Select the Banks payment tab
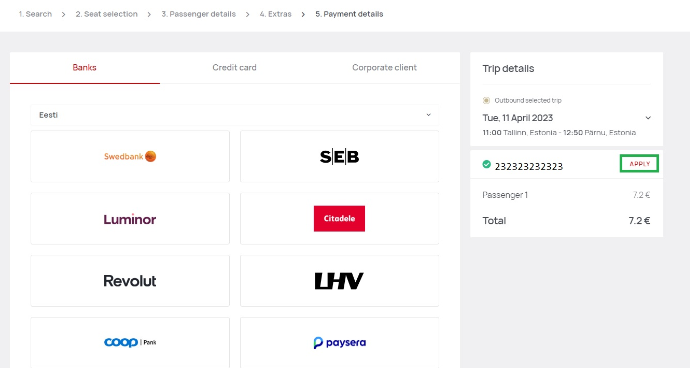Viewport: 690px width, 368px height. pos(84,68)
